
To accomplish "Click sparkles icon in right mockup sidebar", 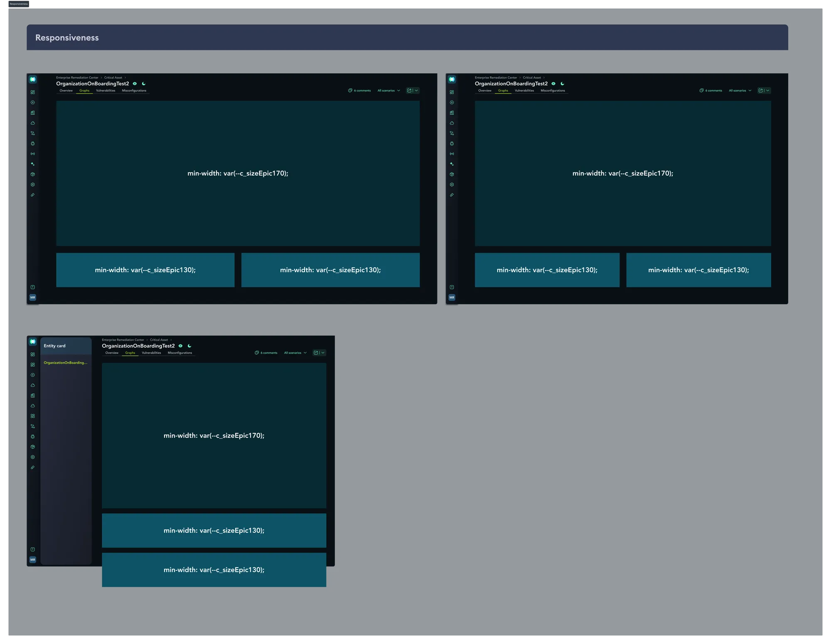I will pyautogui.click(x=452, y=164).
